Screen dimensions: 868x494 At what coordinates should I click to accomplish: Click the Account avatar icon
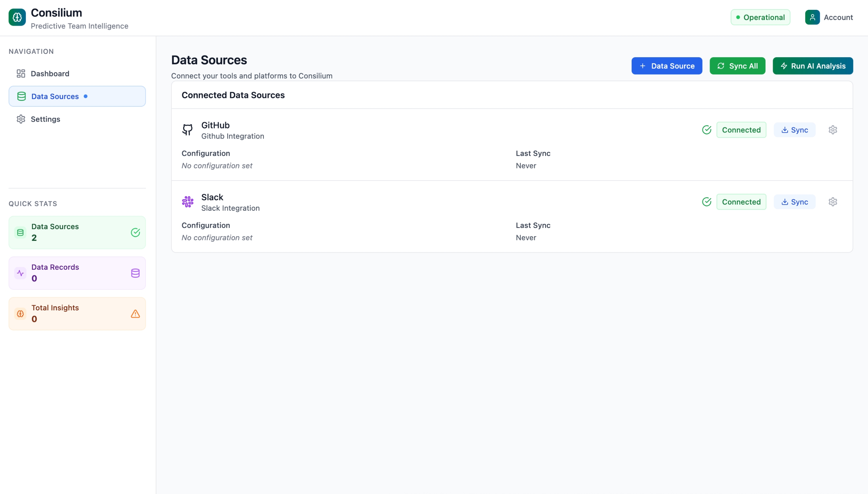pyautogui.click(x=812, y=17)
